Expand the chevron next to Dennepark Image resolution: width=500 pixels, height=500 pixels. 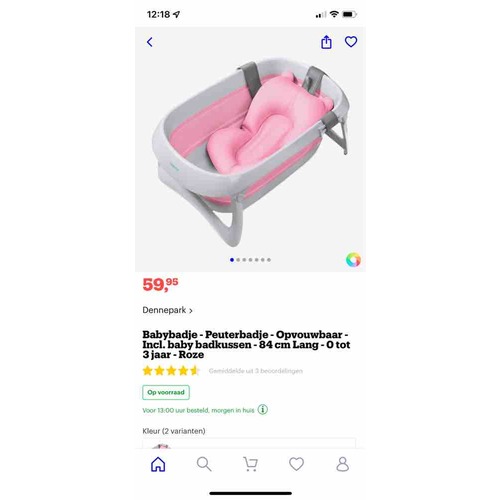coord(191,311)
